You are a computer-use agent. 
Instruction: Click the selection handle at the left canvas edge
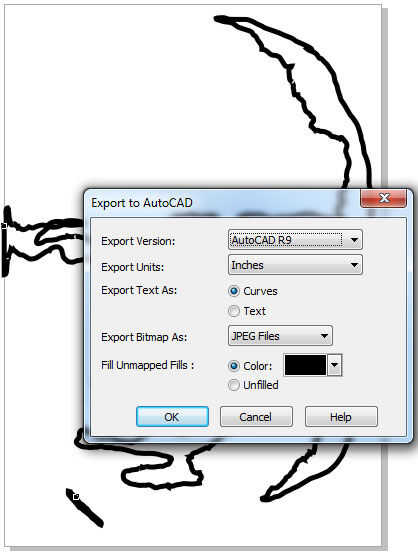(x=4, y=226)
